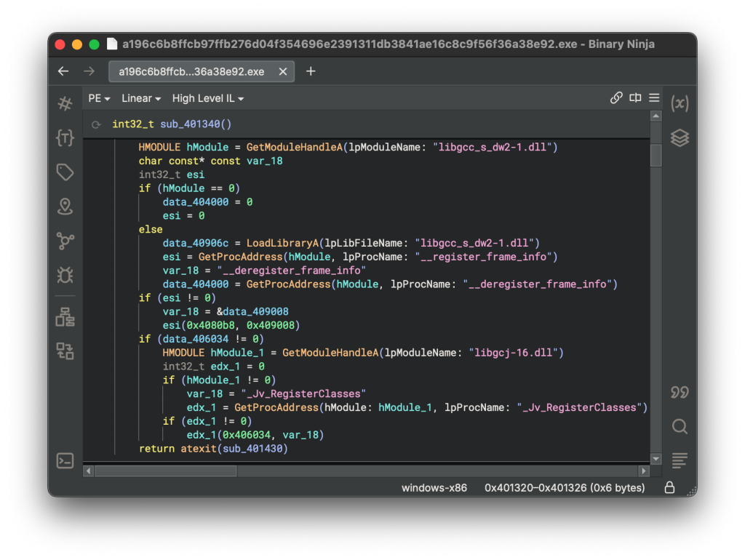The image size is (745, 560).
Task: Toggle the link sync icon
Action: 616,98
